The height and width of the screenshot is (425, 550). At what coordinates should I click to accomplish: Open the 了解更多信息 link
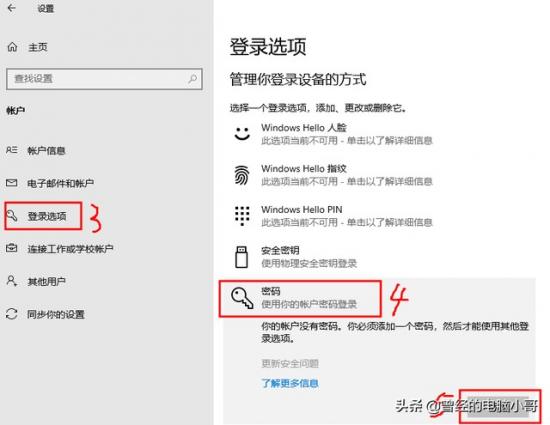coord(290,383)
